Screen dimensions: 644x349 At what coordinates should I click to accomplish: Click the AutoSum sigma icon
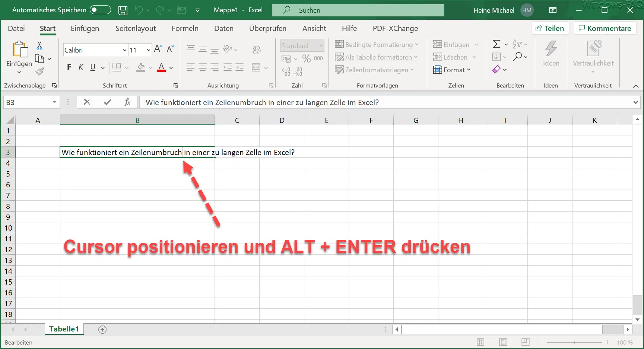tap(496, 44)
